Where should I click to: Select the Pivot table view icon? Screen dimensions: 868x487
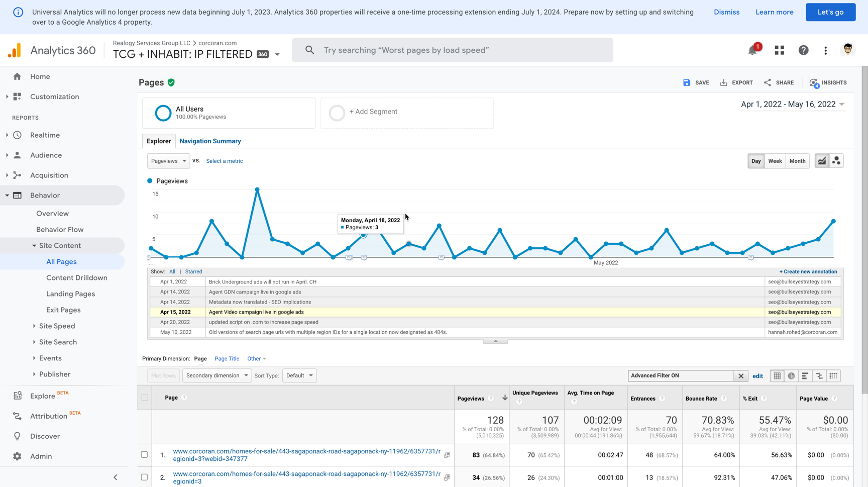coord(834,376)
